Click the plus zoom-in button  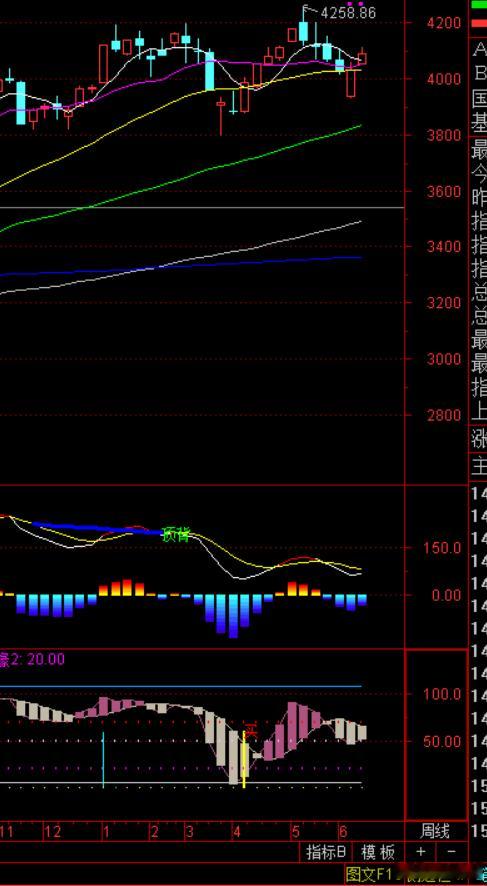pyautogui.click(x=421, y=852)
